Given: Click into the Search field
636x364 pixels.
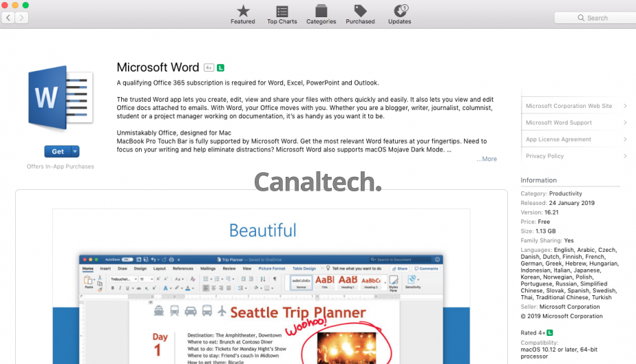Looking at the screenshot, I should pyautogui.click(x=595, y=18).
